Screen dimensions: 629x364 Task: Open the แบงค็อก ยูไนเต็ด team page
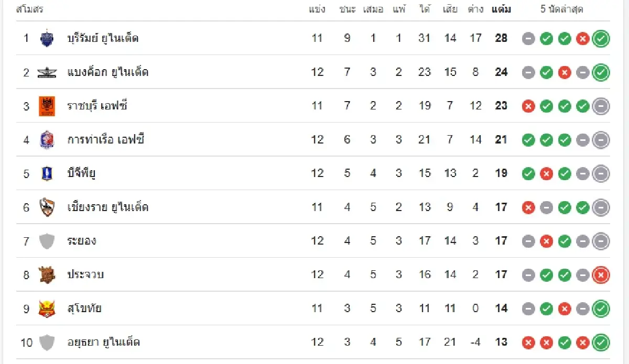(108, 72)
